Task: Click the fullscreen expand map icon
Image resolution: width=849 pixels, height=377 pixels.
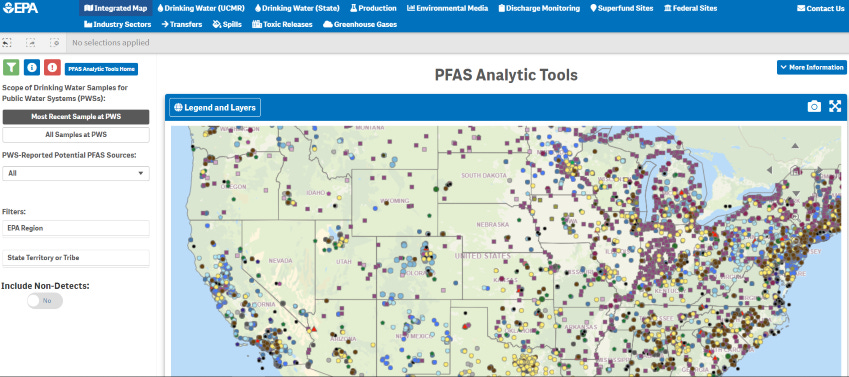Action: [x=835, y=106]
